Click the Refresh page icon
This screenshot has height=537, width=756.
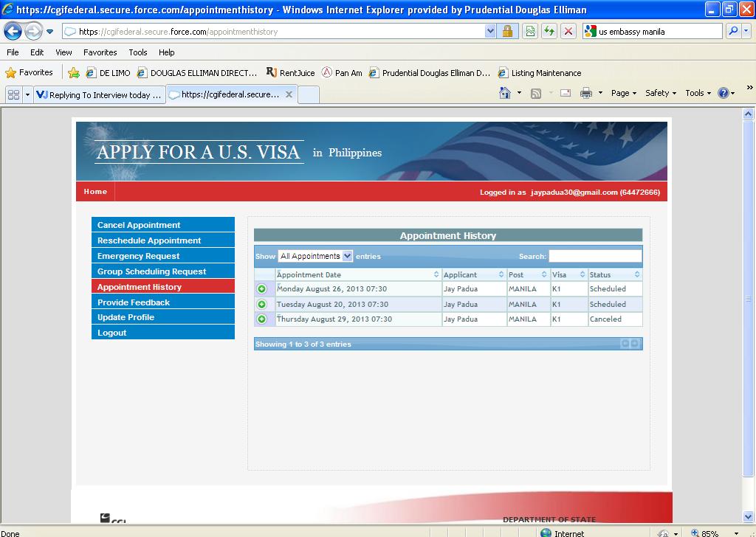coord(549,32)
